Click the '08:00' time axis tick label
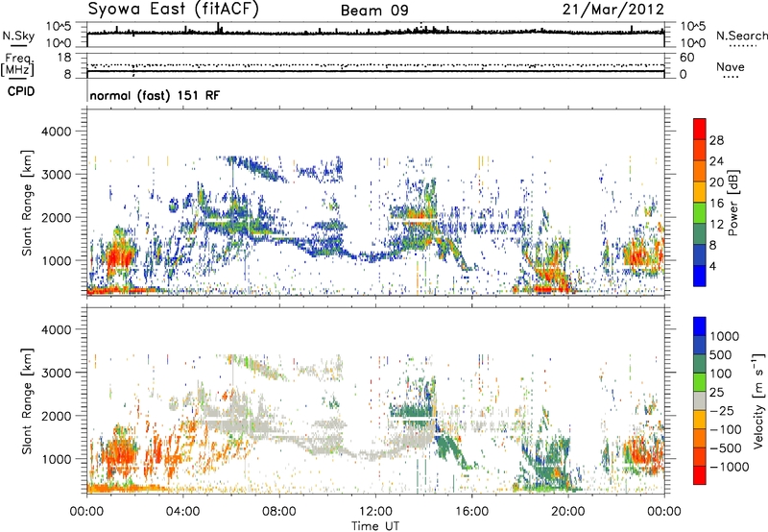 click(278, 512)
